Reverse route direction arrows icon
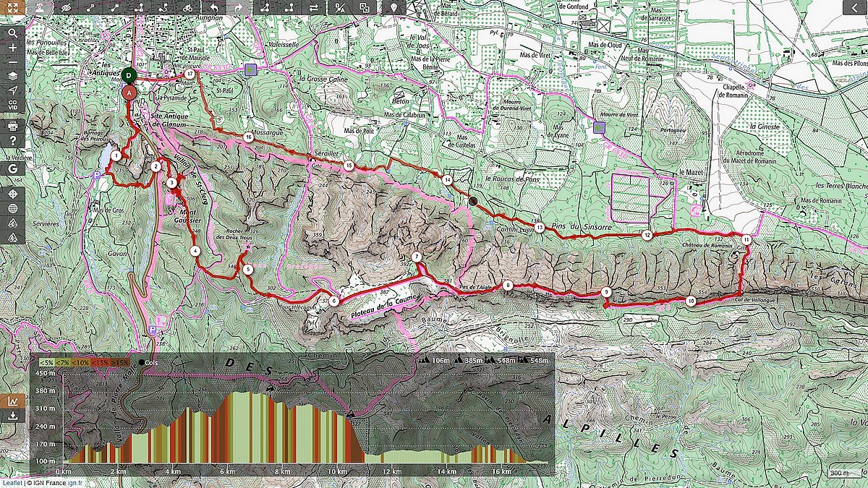 pyautogui.click(x=314, y=7)
